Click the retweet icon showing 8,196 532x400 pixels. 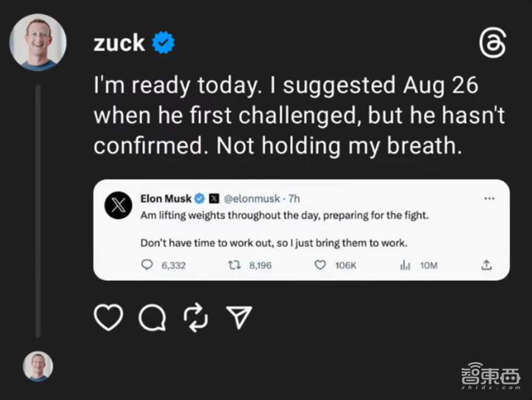(x=233, y=265)
